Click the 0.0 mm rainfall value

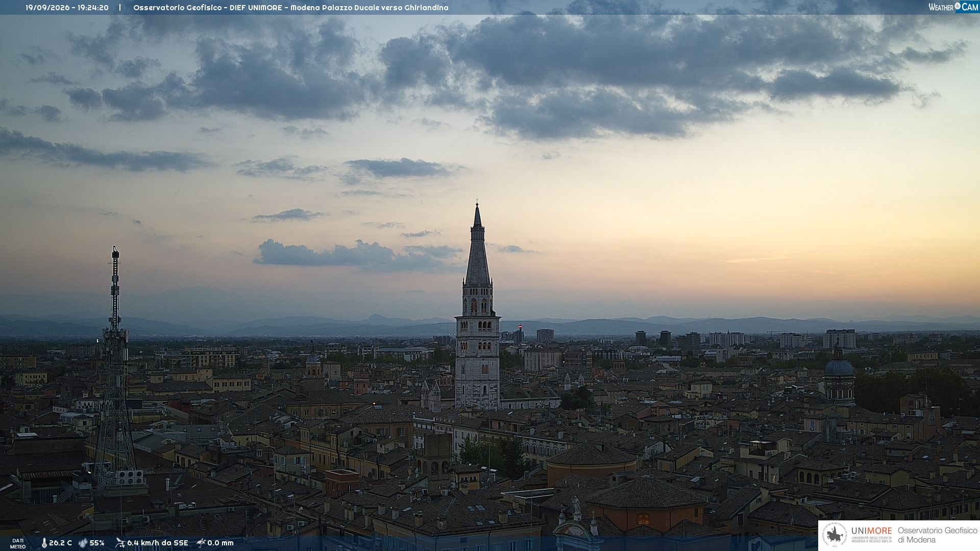[220, 543]
